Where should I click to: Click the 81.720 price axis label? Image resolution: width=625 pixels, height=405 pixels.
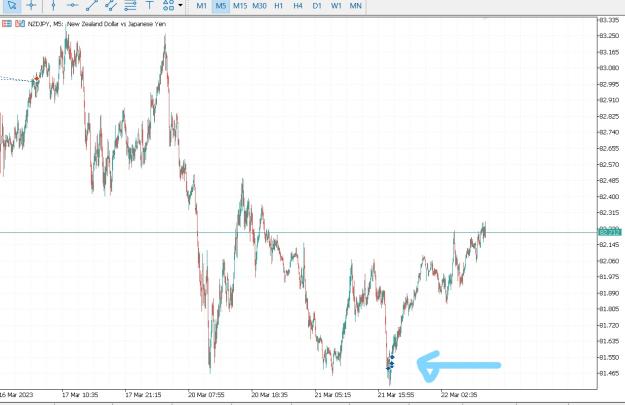pos(609,326)
